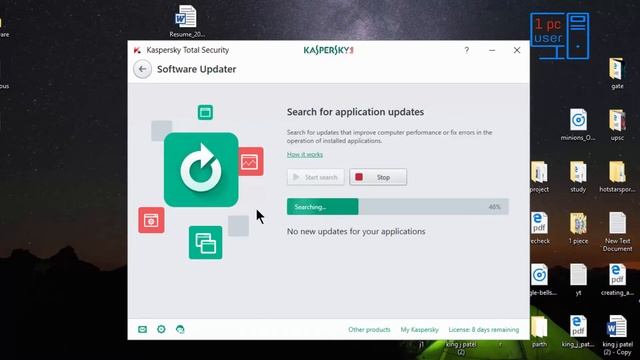Open My Kaspersky link
This screenshot has width=640, height=360.
coord(420,329)
